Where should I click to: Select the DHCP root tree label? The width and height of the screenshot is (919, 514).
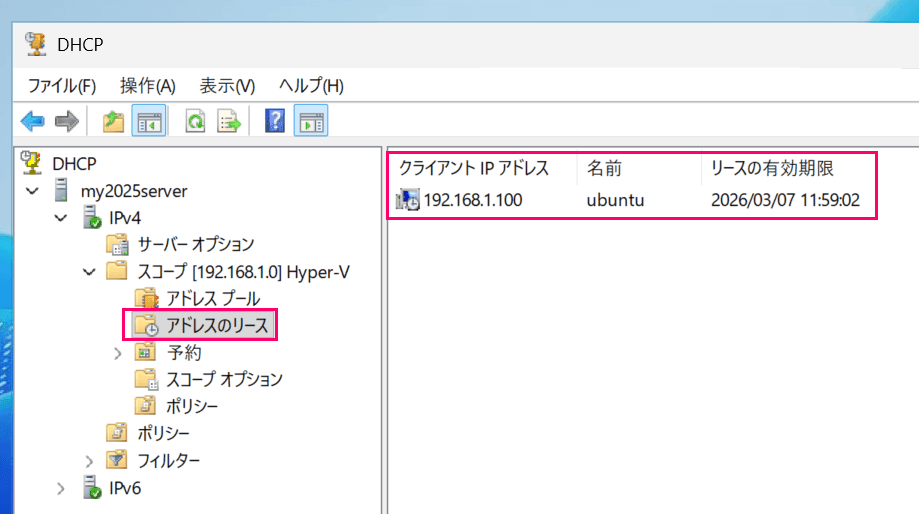tap(74, 164)
